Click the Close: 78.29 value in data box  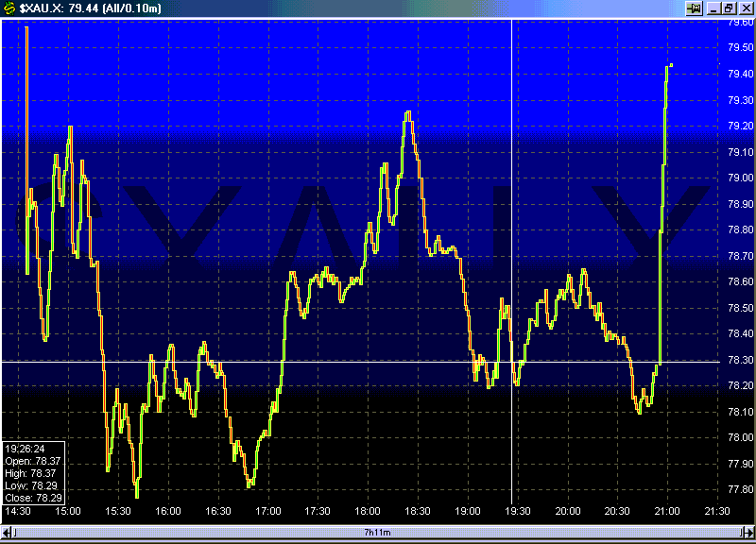tap(33, 499)
